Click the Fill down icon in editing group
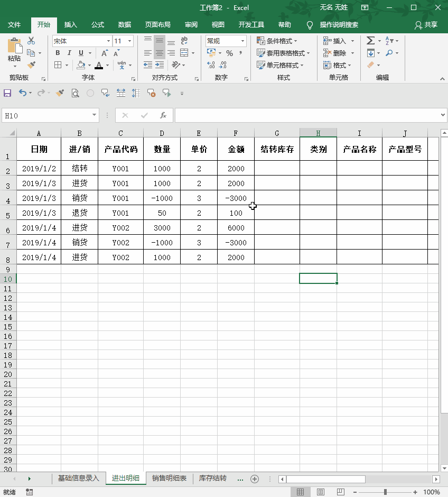 (371, 53)
